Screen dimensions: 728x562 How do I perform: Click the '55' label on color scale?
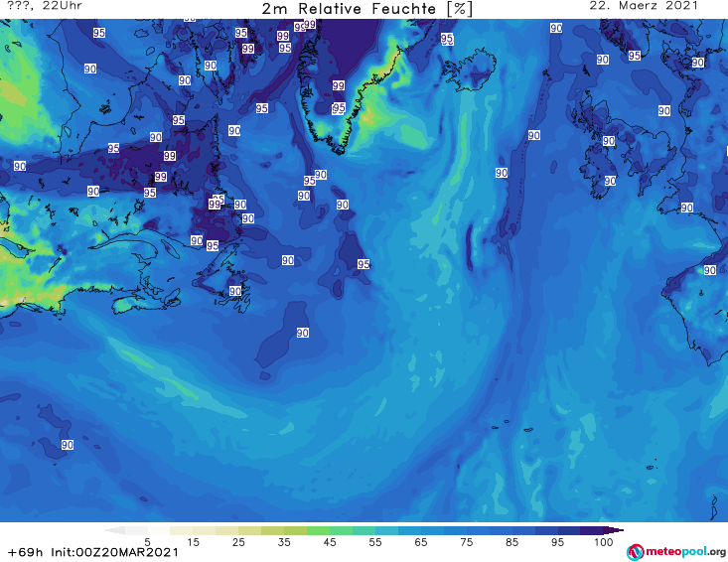tap(375, 542)
